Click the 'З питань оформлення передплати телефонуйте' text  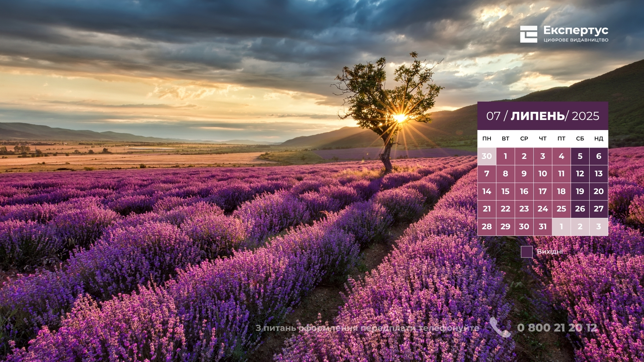pos(367,328)
